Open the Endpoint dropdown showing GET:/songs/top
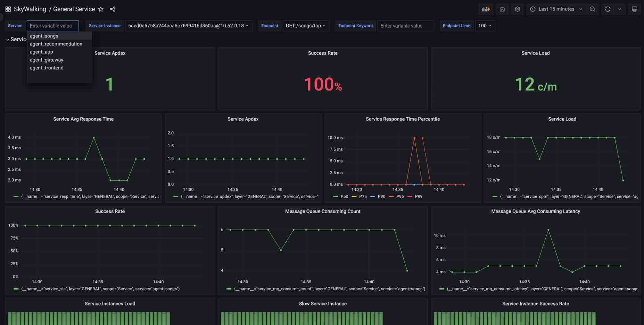644x325 pixels. [305, 25]
